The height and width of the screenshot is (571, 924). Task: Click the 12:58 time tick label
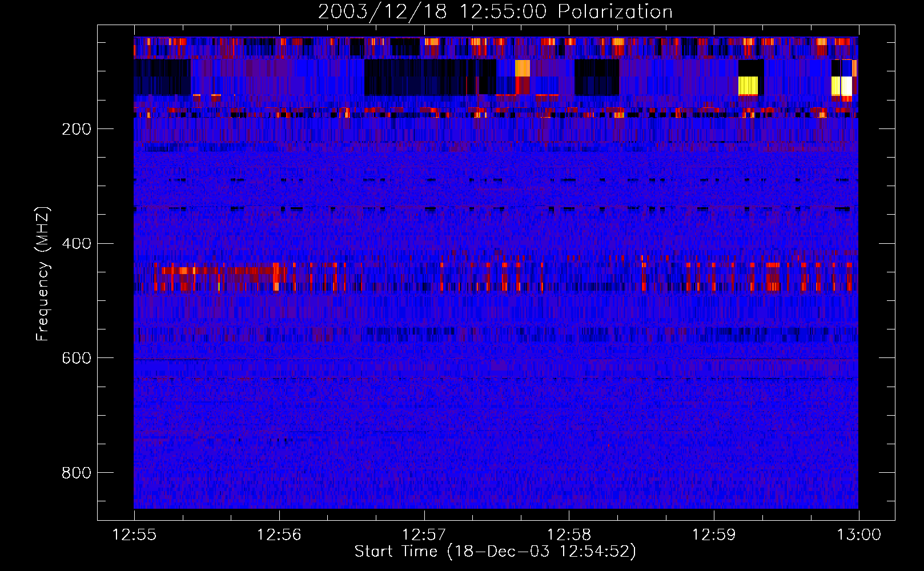click(569, 535)
